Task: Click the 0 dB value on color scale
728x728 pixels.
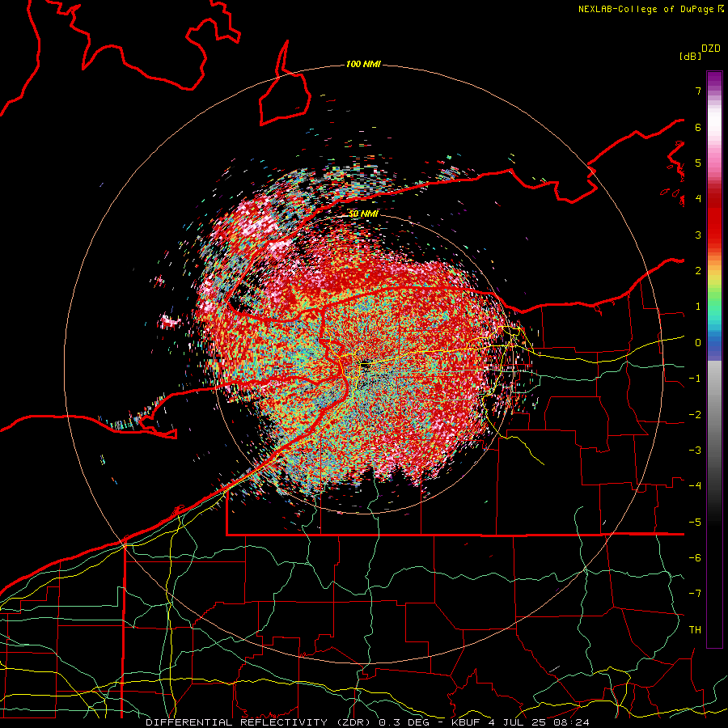Action: click(698, 342)
